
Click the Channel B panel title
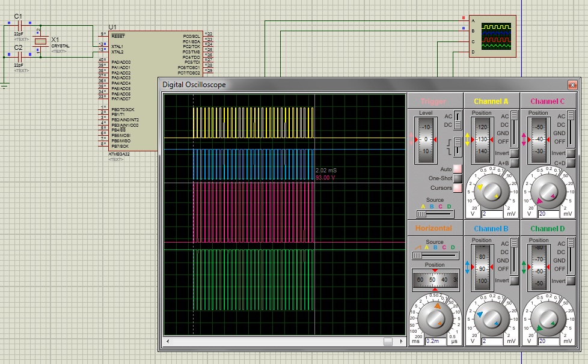tap(491, 228)
